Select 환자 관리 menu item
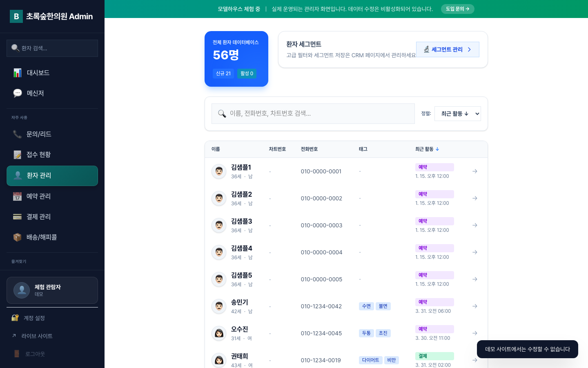The width and height of the screenshot is (588, 368). [x=52, y=176]
